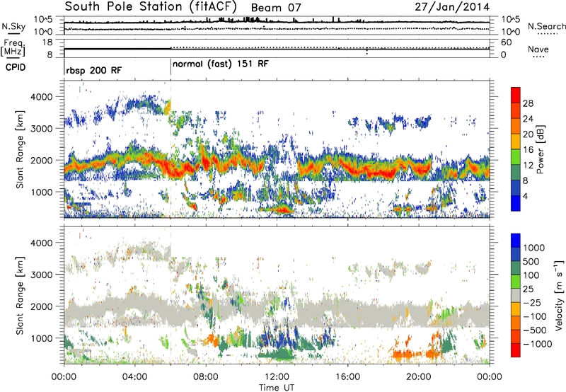Click the 'Time UT' axis label

(x=277, y=387)
